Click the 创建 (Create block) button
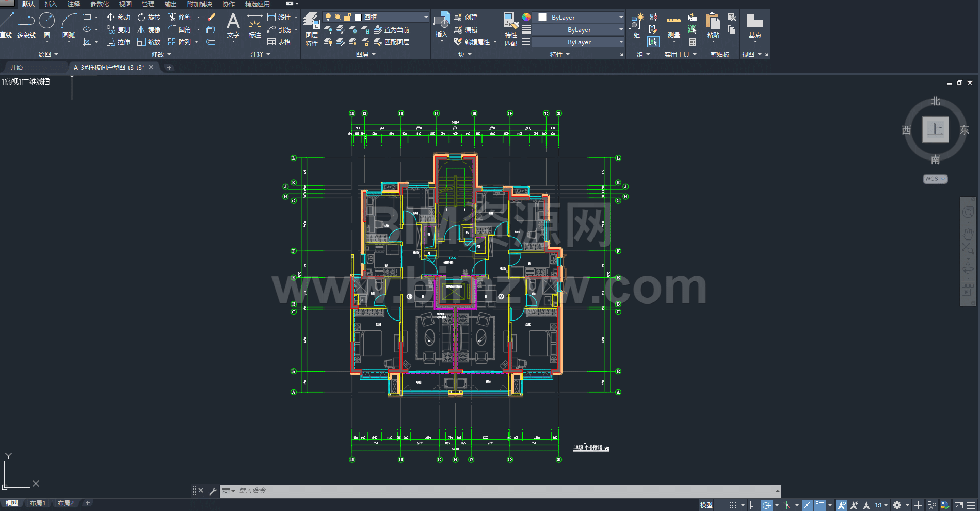Screen dimensions: 980x511 (466, 17)
